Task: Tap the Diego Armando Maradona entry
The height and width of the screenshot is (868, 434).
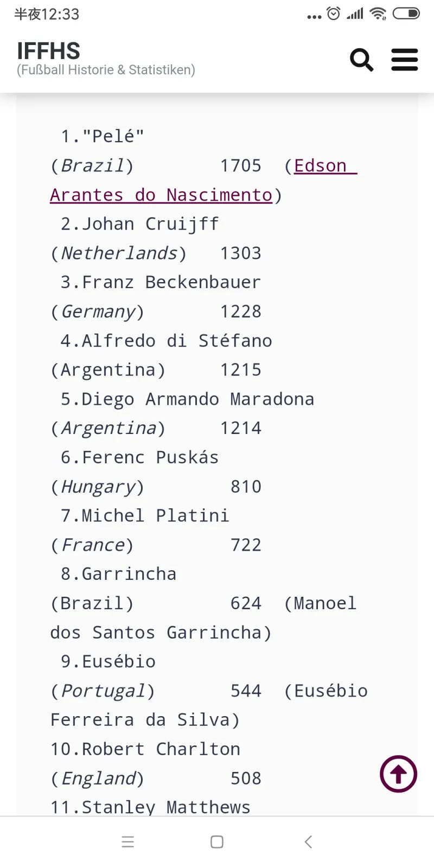Action: [187, 399]
